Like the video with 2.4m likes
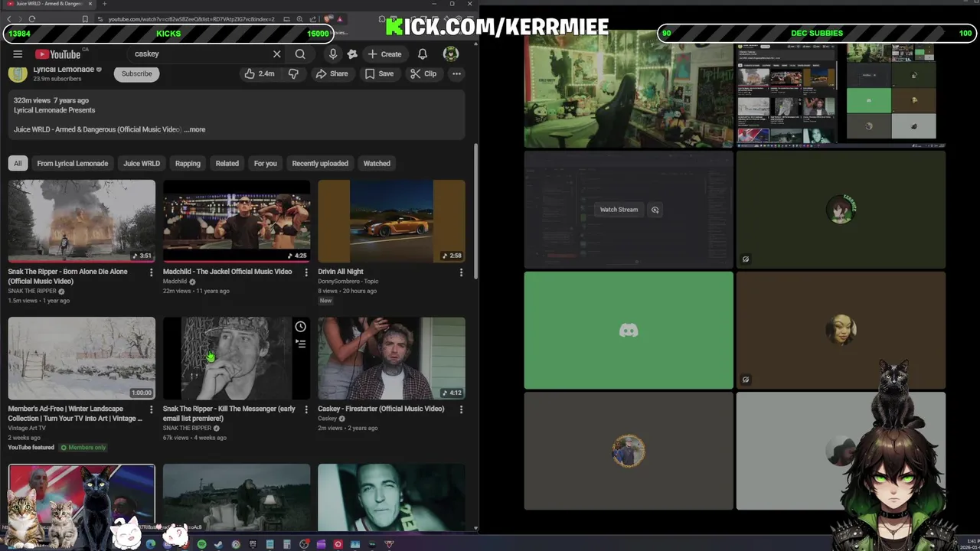Image resolution: width=980 pixels, height=551 pixels. (260, 73)
